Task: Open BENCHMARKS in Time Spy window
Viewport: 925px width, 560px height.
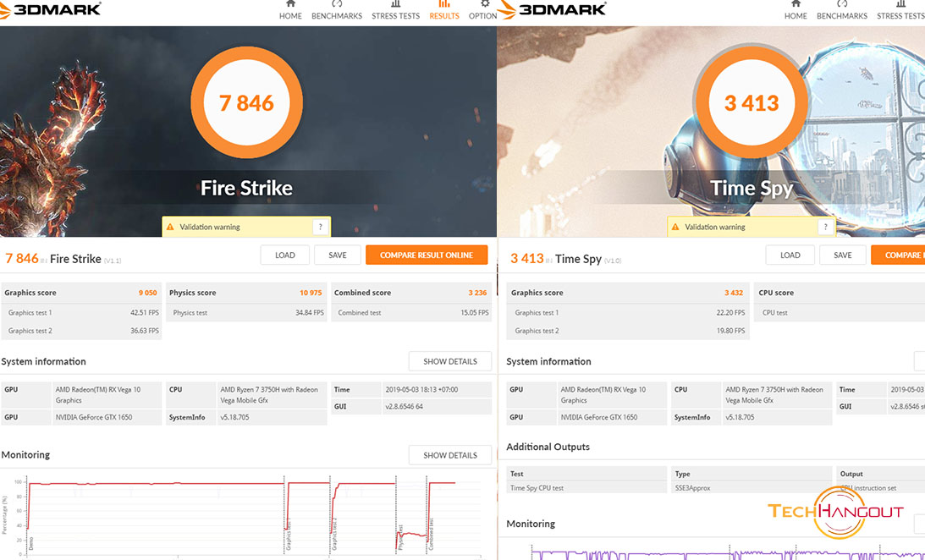Action: pyautogui.click(x=842, y=11)
